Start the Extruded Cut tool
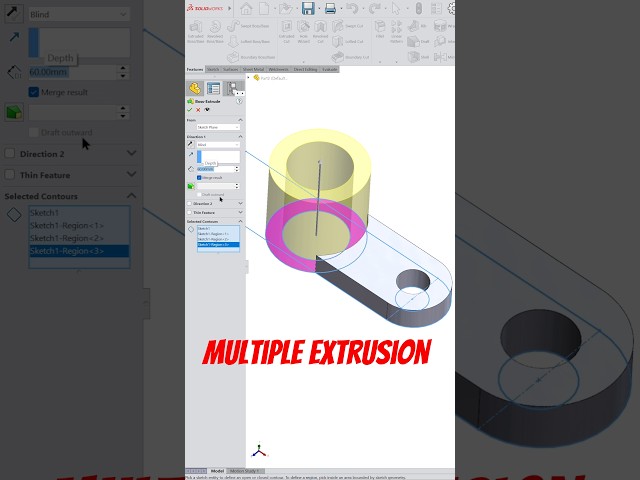Image resolution: width=640 pixels, height=480 pixels. [x=287, y=32]
